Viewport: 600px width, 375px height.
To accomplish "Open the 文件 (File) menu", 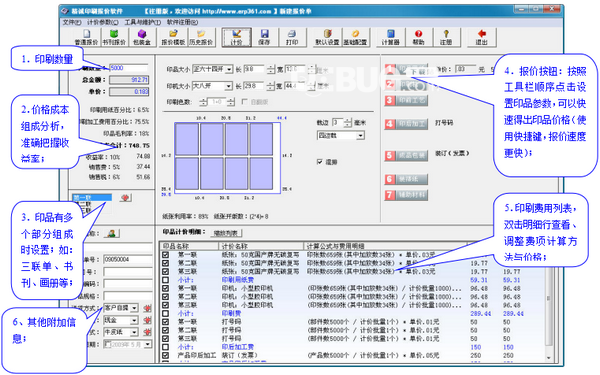I will 72,22.
